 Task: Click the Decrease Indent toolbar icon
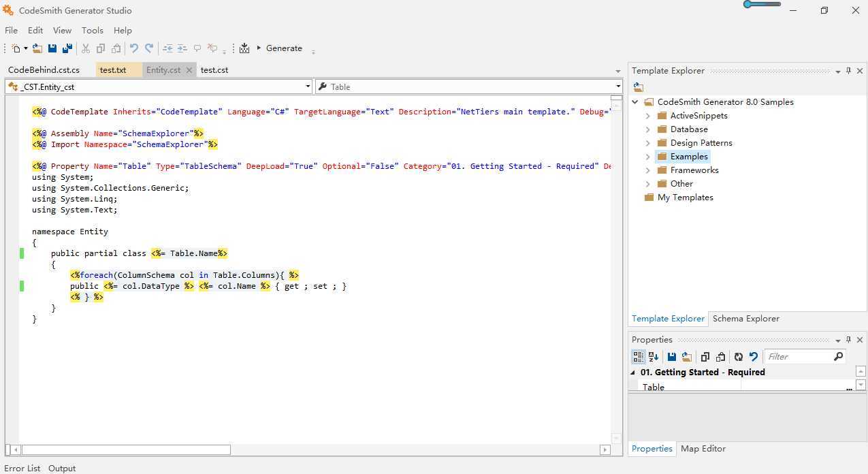click(167, 48)
